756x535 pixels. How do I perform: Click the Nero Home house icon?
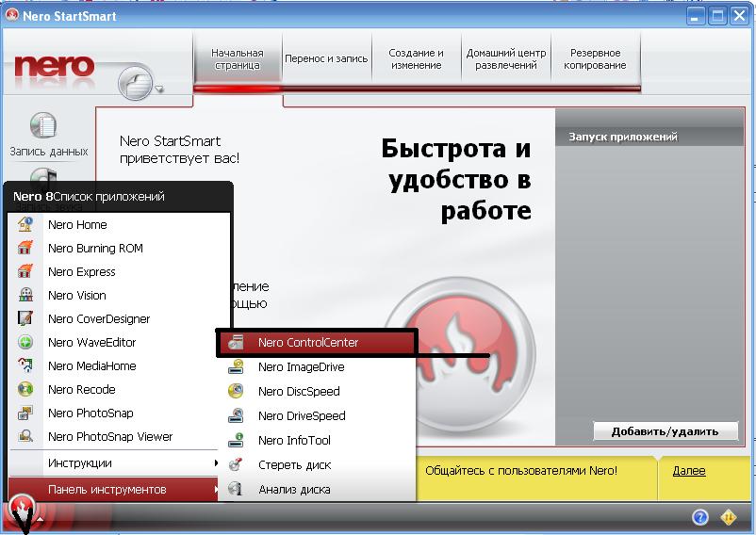26,224
